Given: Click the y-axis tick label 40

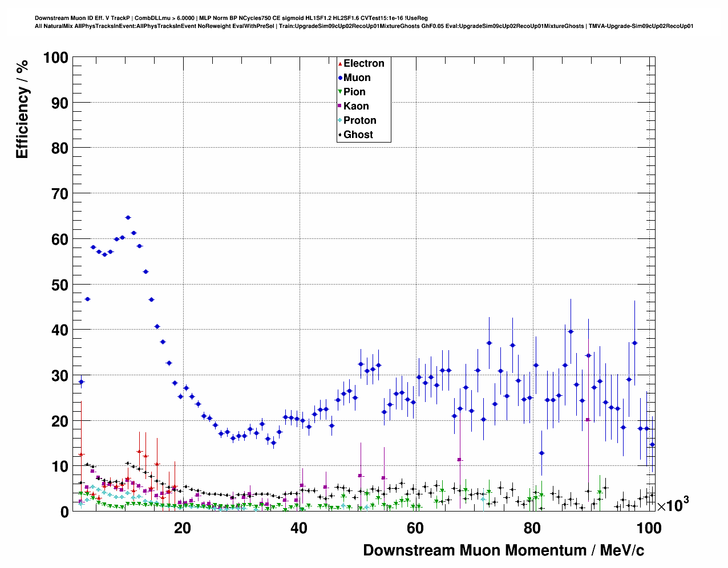Looking at the screenshot, I should (x=60, y=330).
